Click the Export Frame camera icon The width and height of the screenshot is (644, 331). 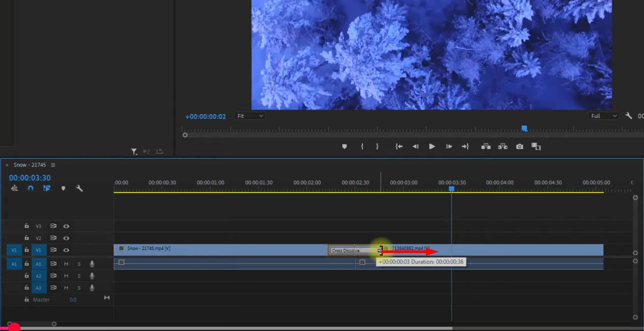tap(519, 147)
